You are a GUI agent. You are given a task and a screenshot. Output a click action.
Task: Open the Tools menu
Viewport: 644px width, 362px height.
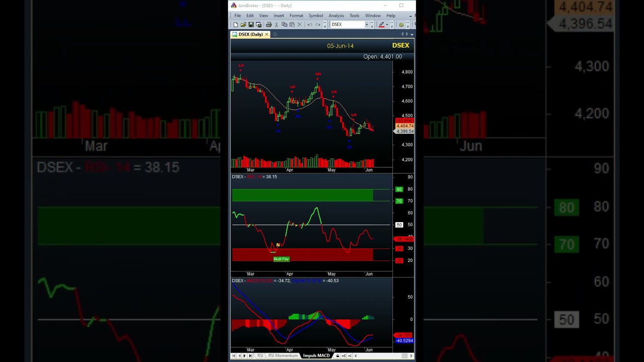355,16
